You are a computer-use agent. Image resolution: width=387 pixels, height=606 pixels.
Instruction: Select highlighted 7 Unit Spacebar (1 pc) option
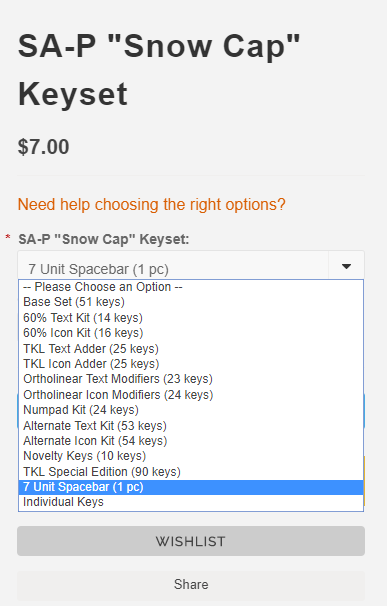tap(191, 487)
